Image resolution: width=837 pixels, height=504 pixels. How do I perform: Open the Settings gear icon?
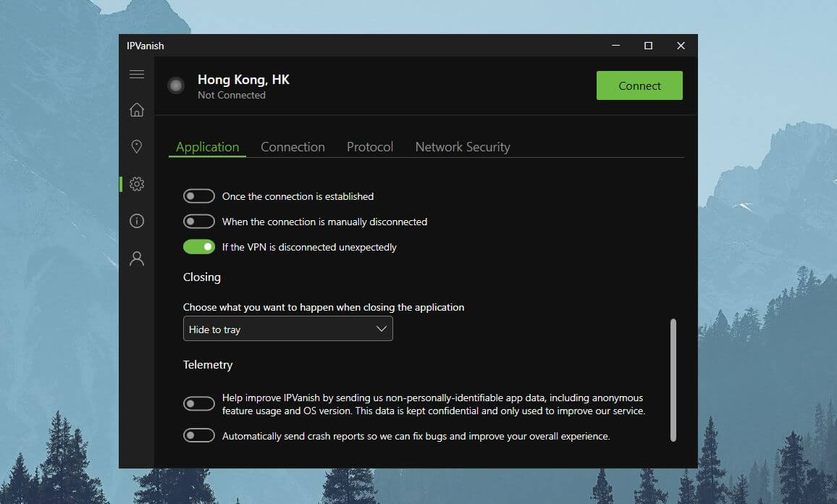137,184
